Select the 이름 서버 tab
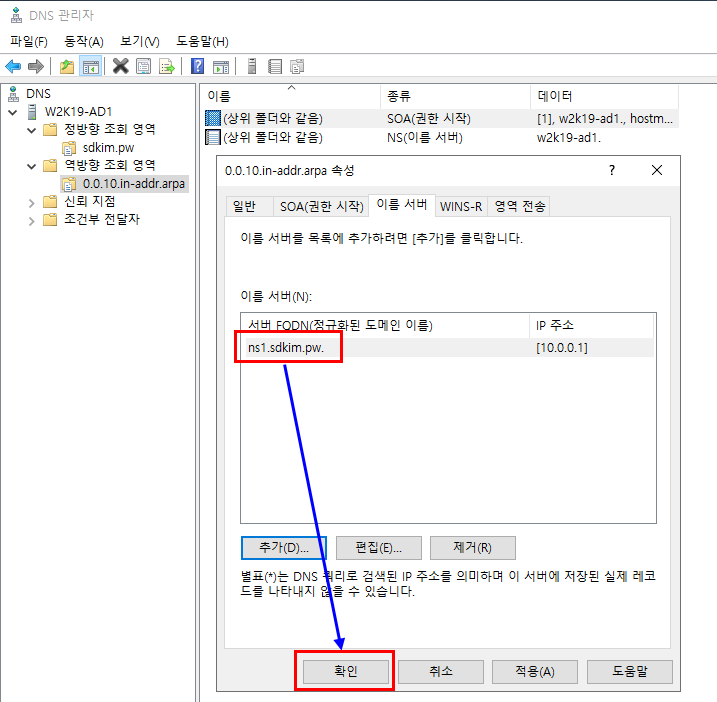 pos(402,204)
